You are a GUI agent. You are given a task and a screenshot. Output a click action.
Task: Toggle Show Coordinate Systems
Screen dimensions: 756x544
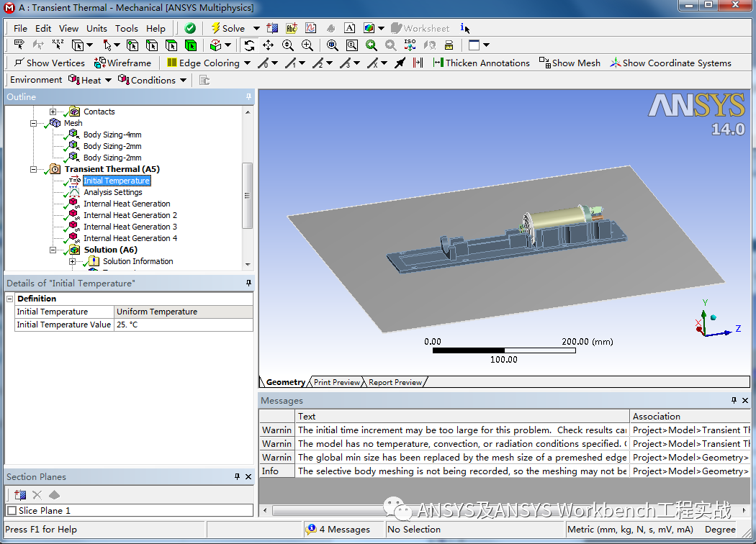(x=670, y=63)
